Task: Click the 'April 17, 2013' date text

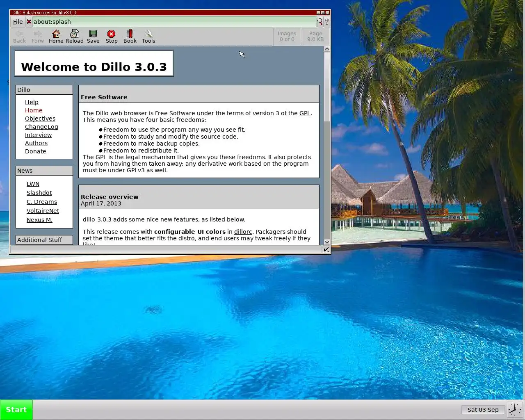Action: pos(101,203)
